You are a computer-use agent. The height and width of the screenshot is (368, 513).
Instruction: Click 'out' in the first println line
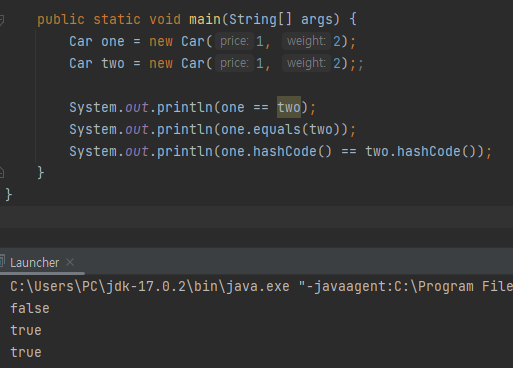(x=137, y=107)
